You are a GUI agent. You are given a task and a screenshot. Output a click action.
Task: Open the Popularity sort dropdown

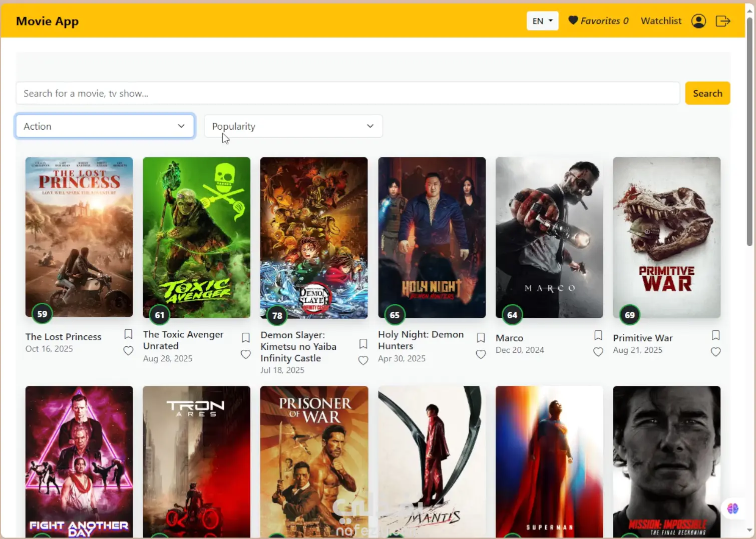tap(293, 126)
